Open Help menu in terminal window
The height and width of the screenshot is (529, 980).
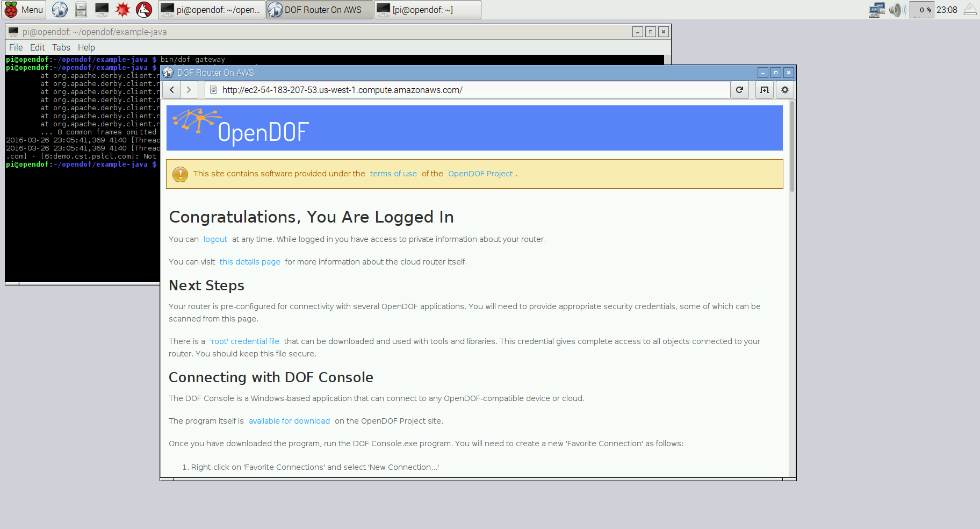(x=86, y=47)
